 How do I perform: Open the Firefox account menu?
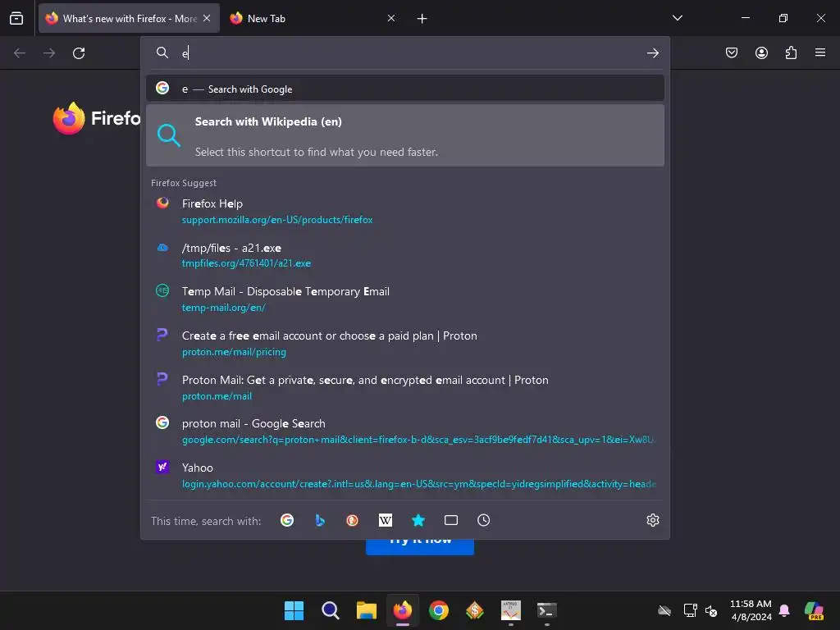[761, 52]
